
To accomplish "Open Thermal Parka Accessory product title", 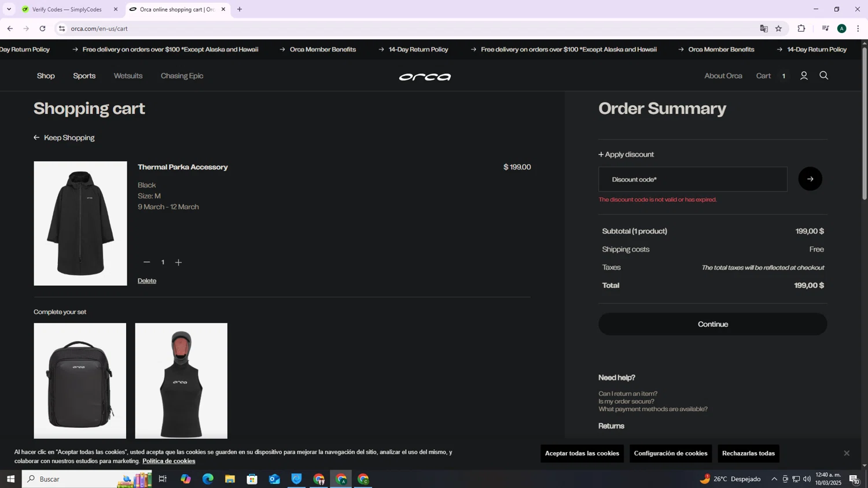I will coord(182,167).
